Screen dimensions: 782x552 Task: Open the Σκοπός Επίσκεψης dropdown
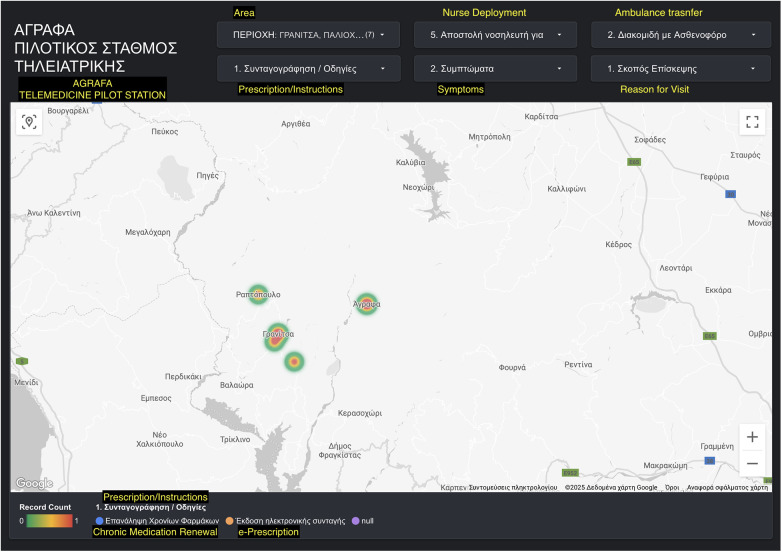click(681, 69)
